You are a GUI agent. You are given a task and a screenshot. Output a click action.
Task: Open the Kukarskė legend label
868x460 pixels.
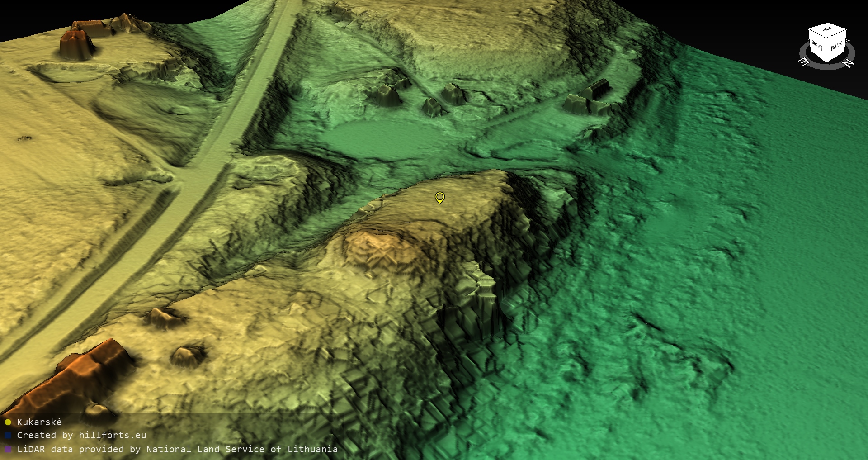pos(39,422)
